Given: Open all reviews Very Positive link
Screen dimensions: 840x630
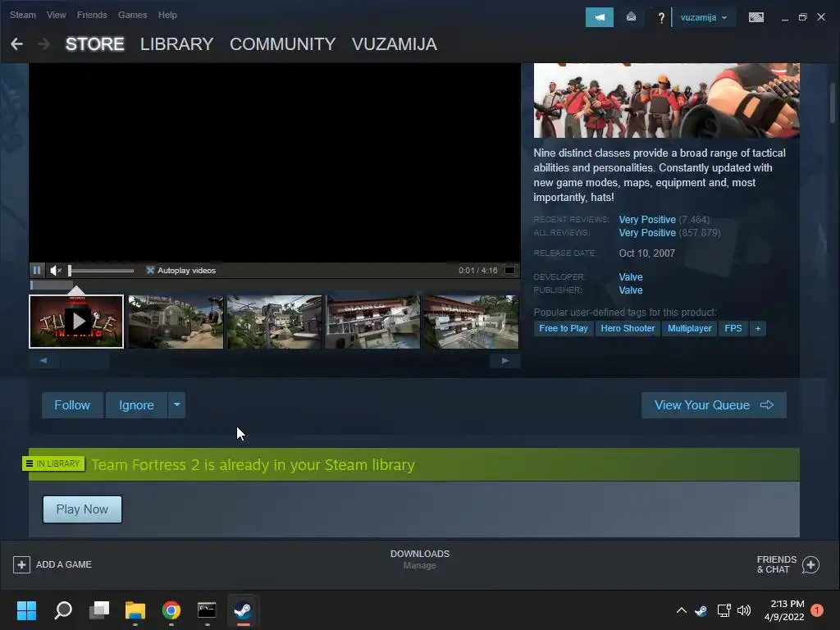Looking at the screenshot, I should (647, 233).
